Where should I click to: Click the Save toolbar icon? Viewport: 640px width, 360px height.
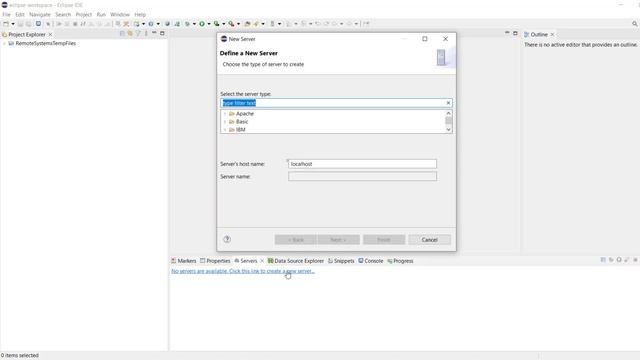pyautogui.click(x=20, y=24)
